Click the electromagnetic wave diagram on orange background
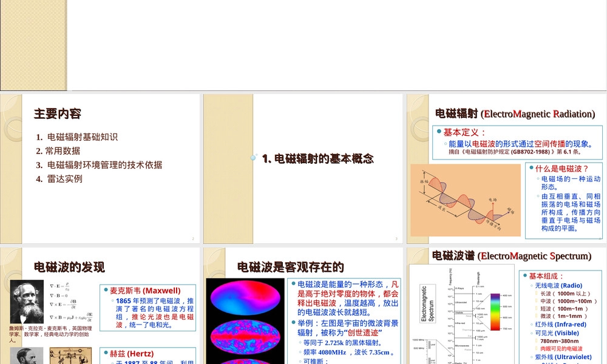This screenshot has height=364, width=607. (466, 200)
